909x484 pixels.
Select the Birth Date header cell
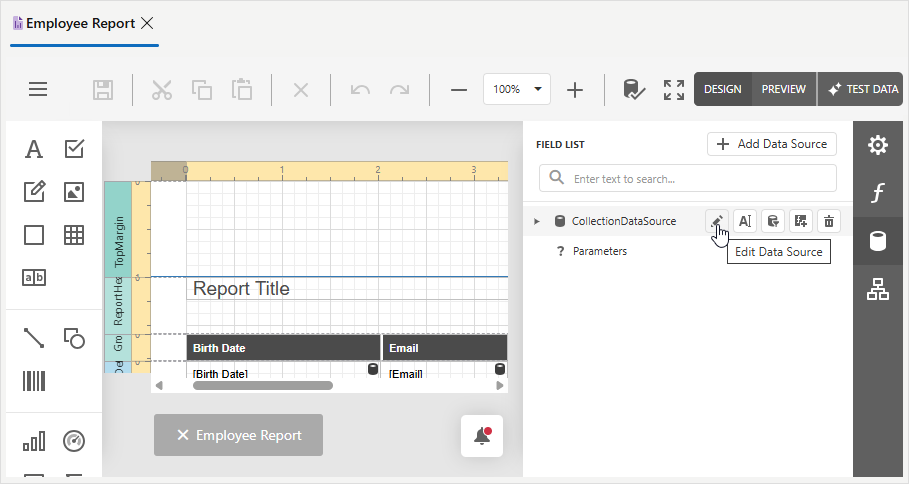(283, 348)
